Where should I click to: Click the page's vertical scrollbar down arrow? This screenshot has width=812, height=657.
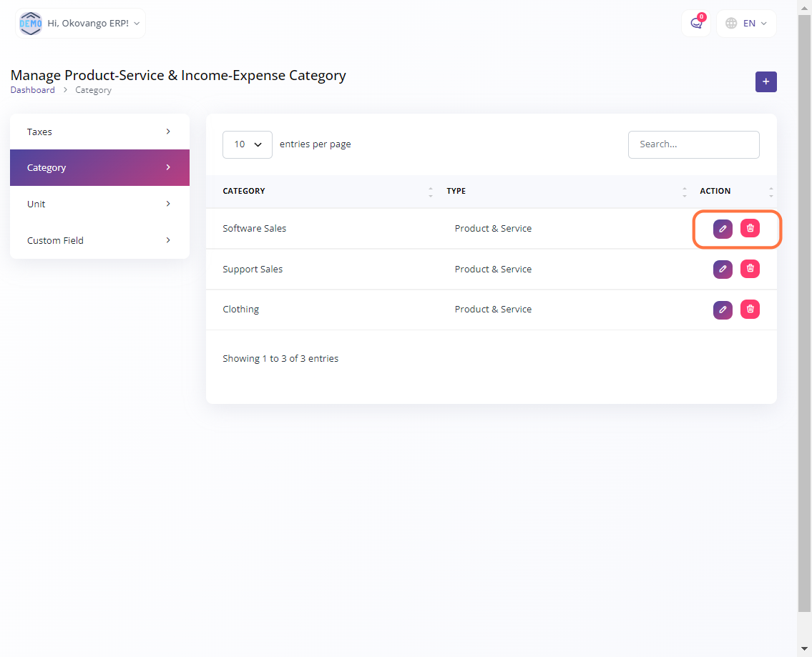pos(804,649)
